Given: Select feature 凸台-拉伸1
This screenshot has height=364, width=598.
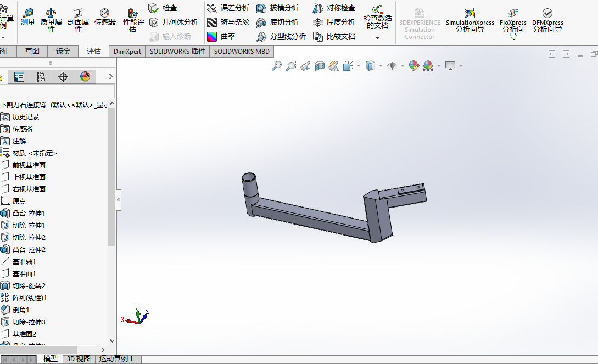Looking at the screenshot, I should click(x=29, y=214).
